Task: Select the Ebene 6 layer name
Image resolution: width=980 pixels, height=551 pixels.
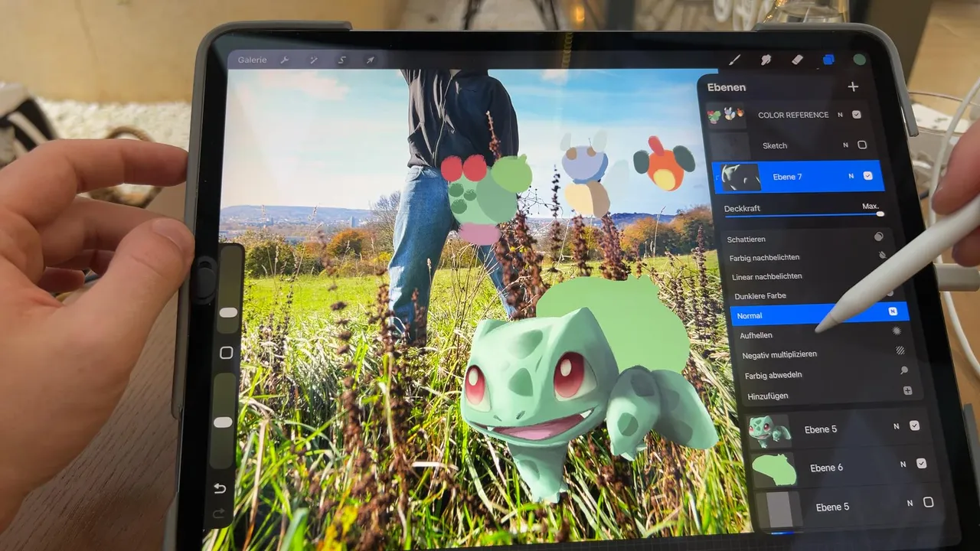Action: point(826,468)
